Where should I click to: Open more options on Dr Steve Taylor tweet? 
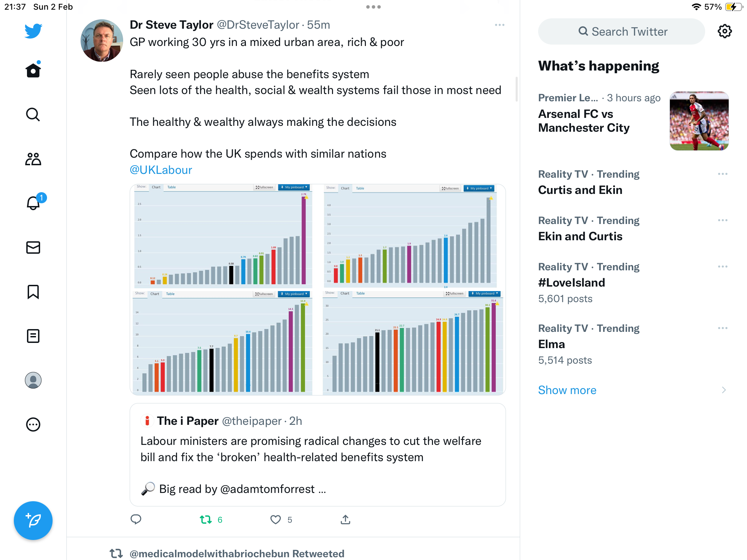(499, 25)
